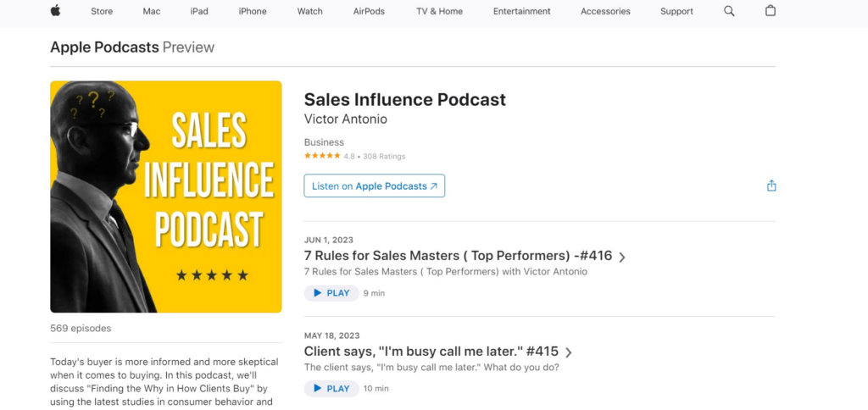The height and width of the screenshot is (410, 868).
Task: Click the Business category label
Action: click(x=324, y=142)
